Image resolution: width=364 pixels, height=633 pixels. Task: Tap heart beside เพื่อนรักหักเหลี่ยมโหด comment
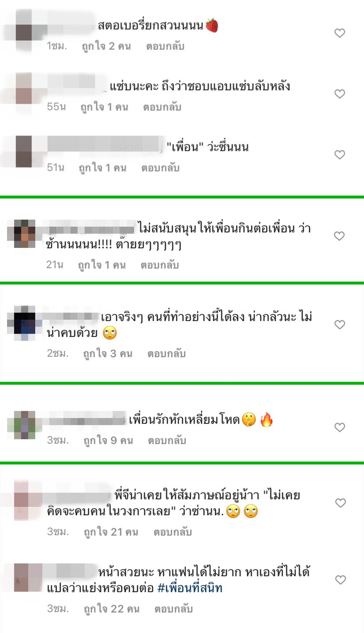(340, 427)
